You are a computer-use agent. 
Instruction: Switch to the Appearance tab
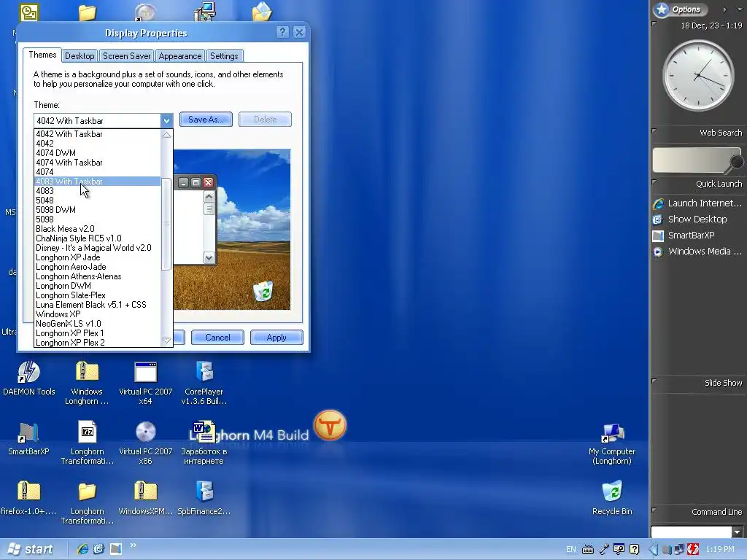(x=180, y=55)
